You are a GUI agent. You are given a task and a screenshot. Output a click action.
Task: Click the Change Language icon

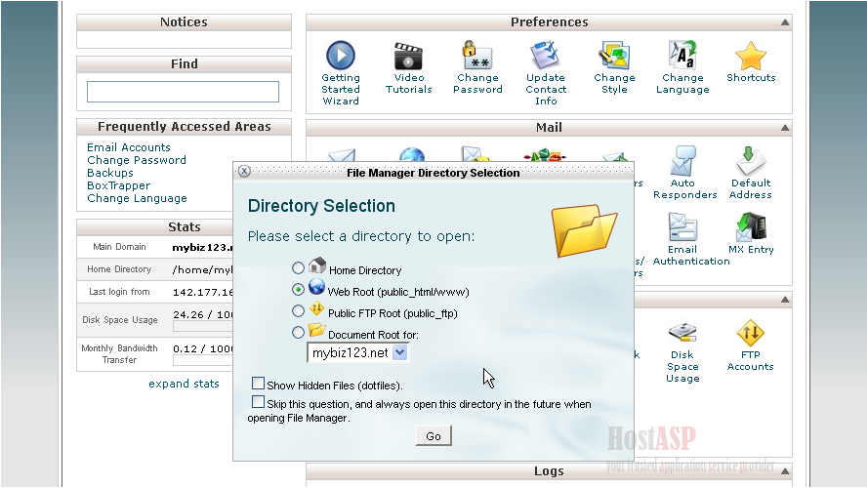point(682,56)
